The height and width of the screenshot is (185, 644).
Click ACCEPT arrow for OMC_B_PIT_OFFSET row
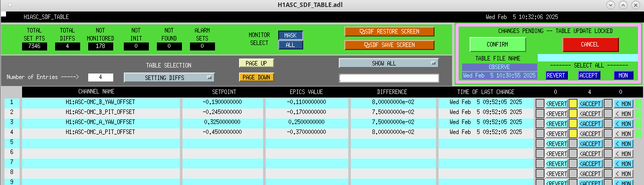coord(590,113)
